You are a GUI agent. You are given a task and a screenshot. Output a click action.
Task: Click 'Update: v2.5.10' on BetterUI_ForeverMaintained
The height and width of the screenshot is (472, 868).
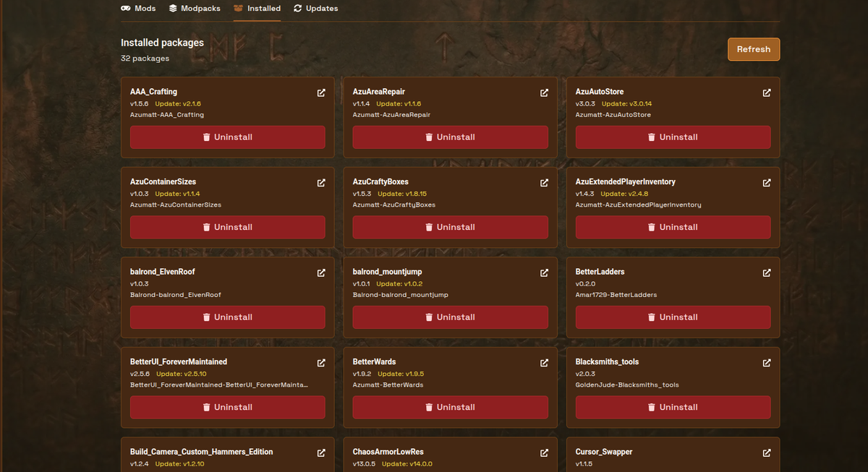pyautogui.click(x=182, y=374)
